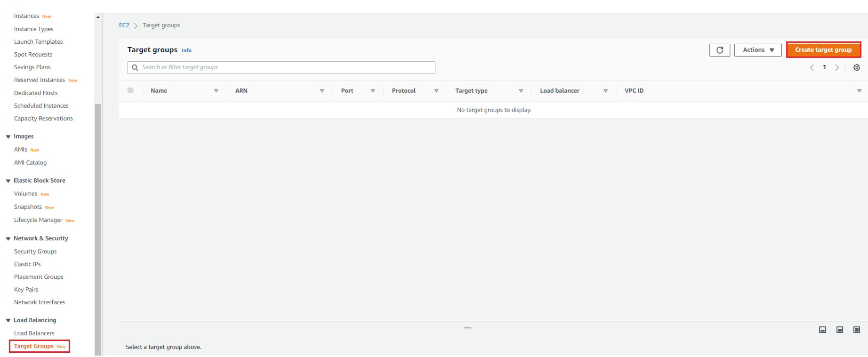Image resolution: width=868 pixels, height=357 pixels.
Task: Click the EC2 breadcrumb link
Action: click(x=124, y=25)
